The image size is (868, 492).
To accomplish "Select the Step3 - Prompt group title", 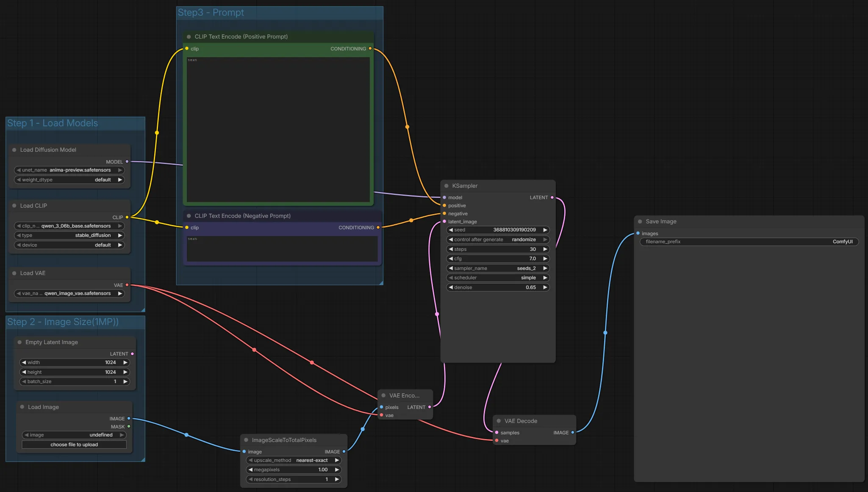I will point(211,13).
